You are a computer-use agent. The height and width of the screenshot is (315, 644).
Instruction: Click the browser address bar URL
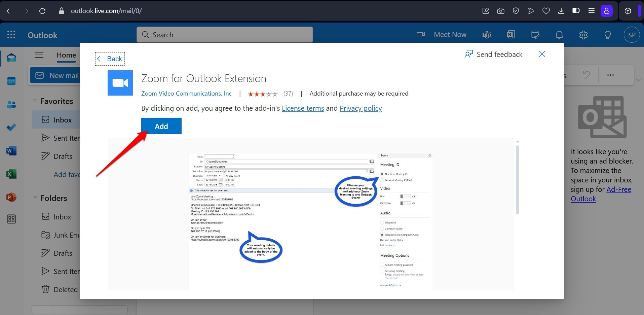coord(106,11)
